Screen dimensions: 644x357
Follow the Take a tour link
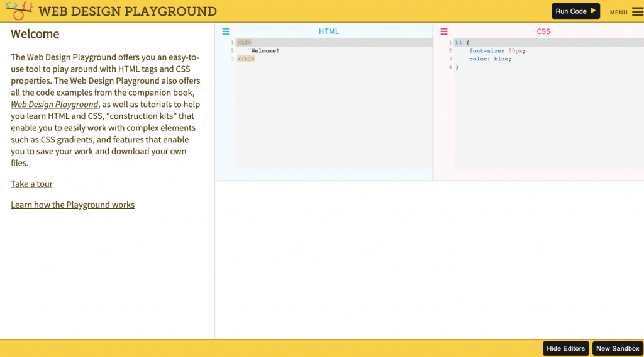[x=31, y=184]
